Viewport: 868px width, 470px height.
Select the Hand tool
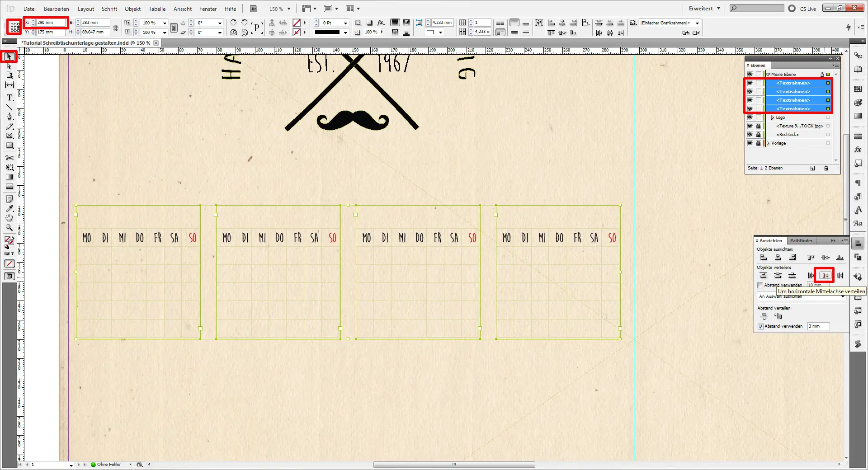click(9, 218)
